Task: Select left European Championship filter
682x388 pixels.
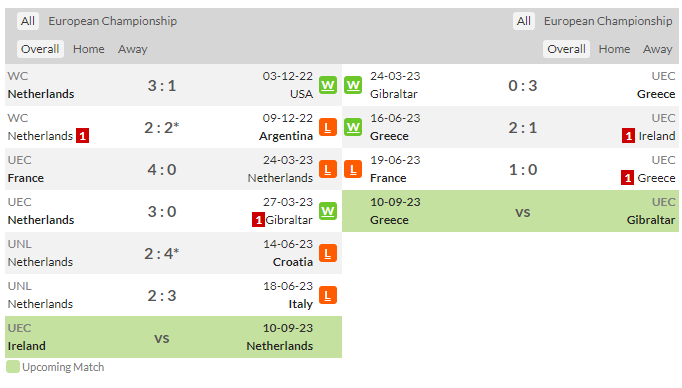Action: 113,21
